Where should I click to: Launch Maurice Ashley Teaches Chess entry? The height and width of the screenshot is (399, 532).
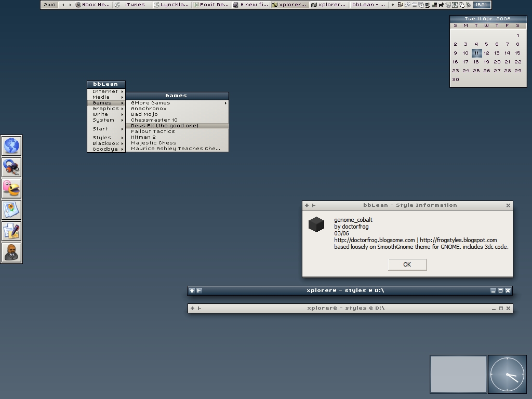[177, 149]
